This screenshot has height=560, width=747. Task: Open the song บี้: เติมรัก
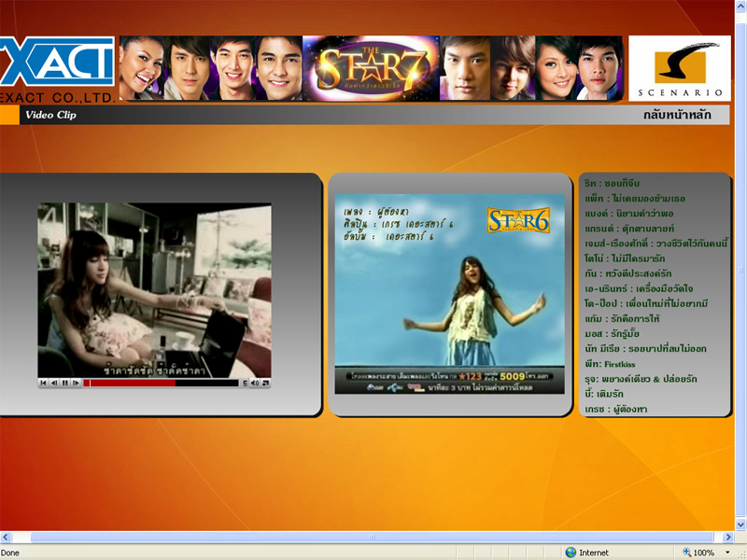click(x=604, y=394)
